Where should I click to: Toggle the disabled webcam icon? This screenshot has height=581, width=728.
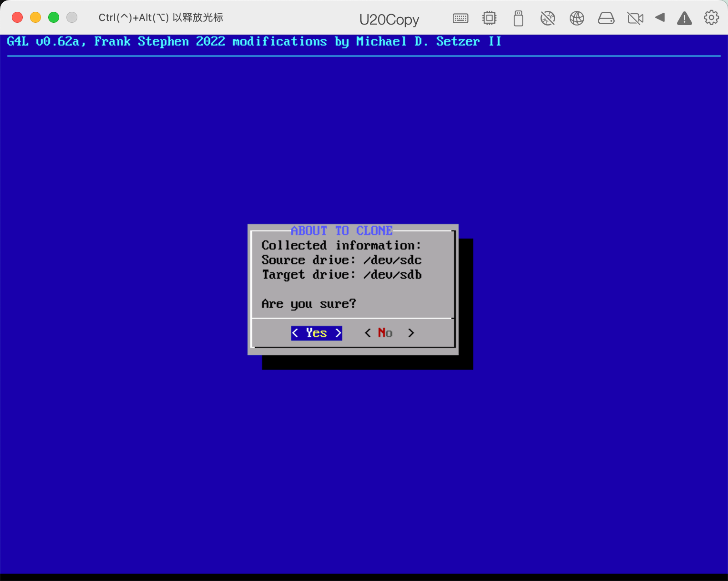(635, 18)
